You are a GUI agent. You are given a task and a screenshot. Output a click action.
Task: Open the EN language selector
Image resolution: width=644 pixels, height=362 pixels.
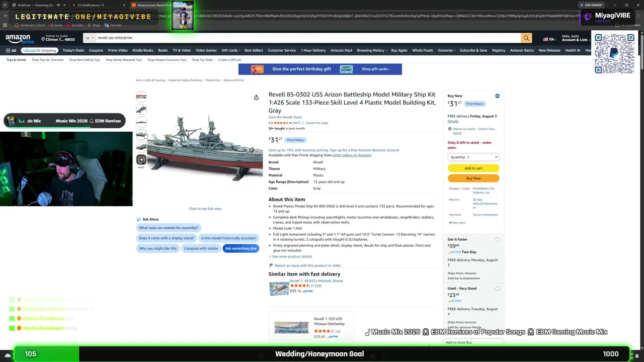tap(549, 39)
